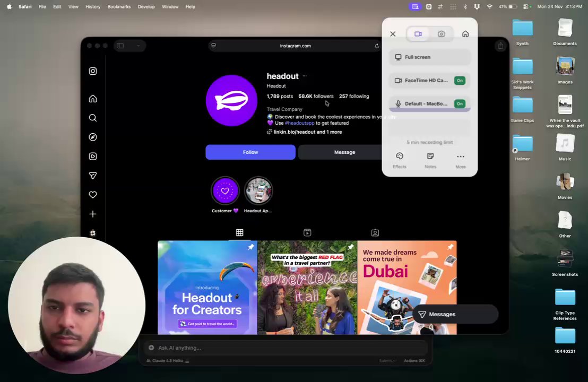
Task: Click recorder icon in macOS menu bar
Action: (x=415, y=7)
